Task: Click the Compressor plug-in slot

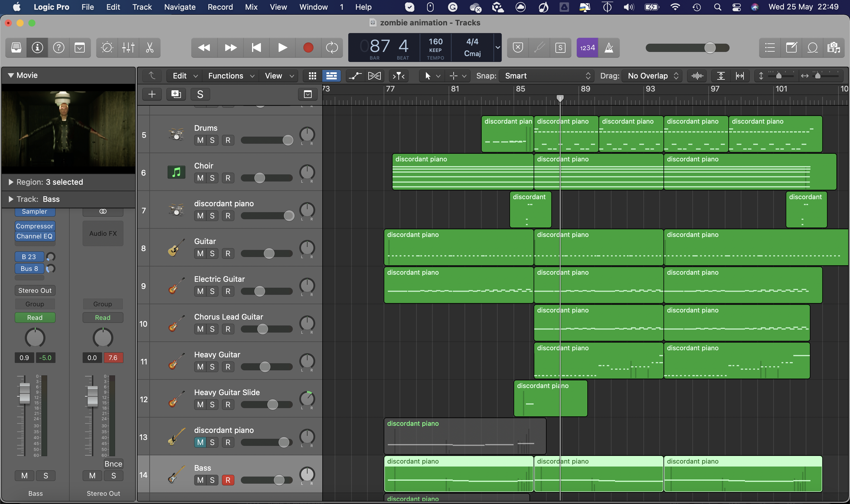Action: pos(35,226)
